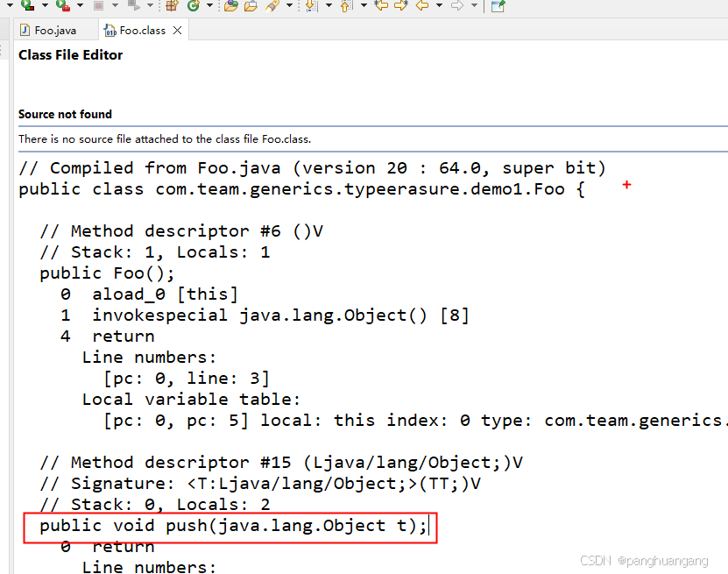Click the Back navigation arrow

pyautogui.click(x=422, y=5)
